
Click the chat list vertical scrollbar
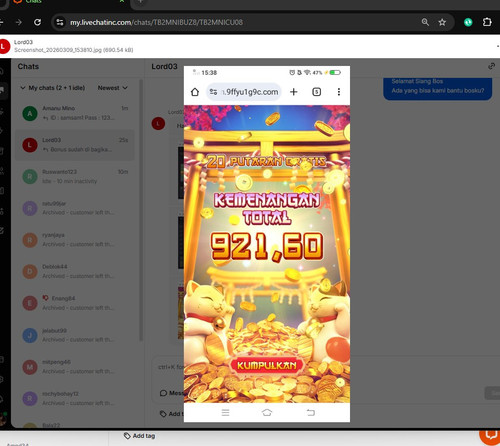[141, 210]
